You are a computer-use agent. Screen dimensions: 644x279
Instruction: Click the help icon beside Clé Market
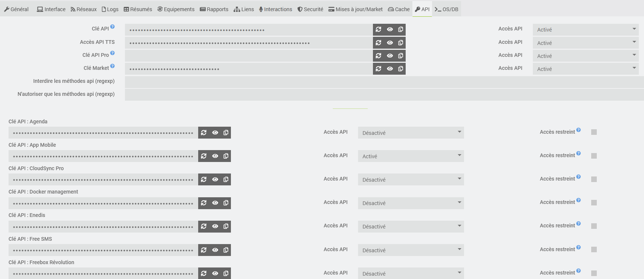pos(112,66)
